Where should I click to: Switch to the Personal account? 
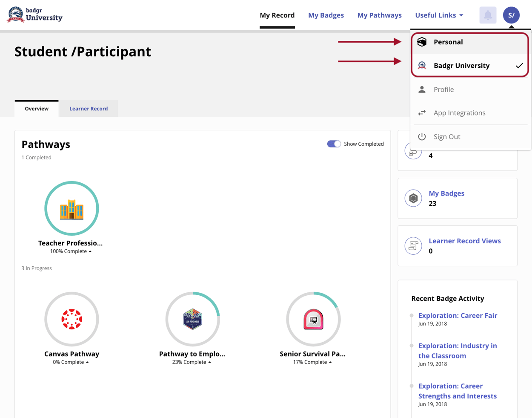tap(448, 42)
